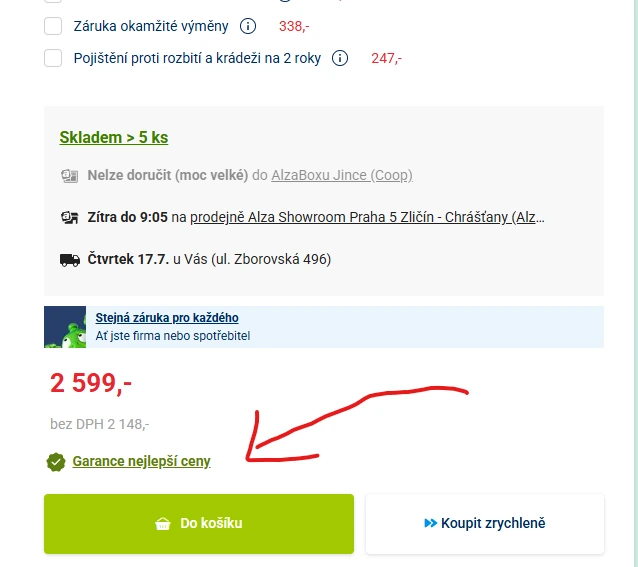Add the product with Do košíku button

coord(199,524)
